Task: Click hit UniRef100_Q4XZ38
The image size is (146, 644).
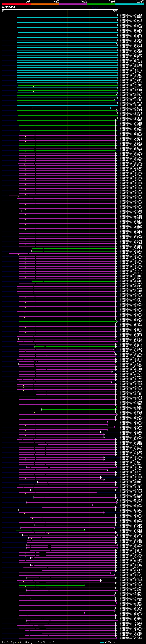Action: point(131,590)
